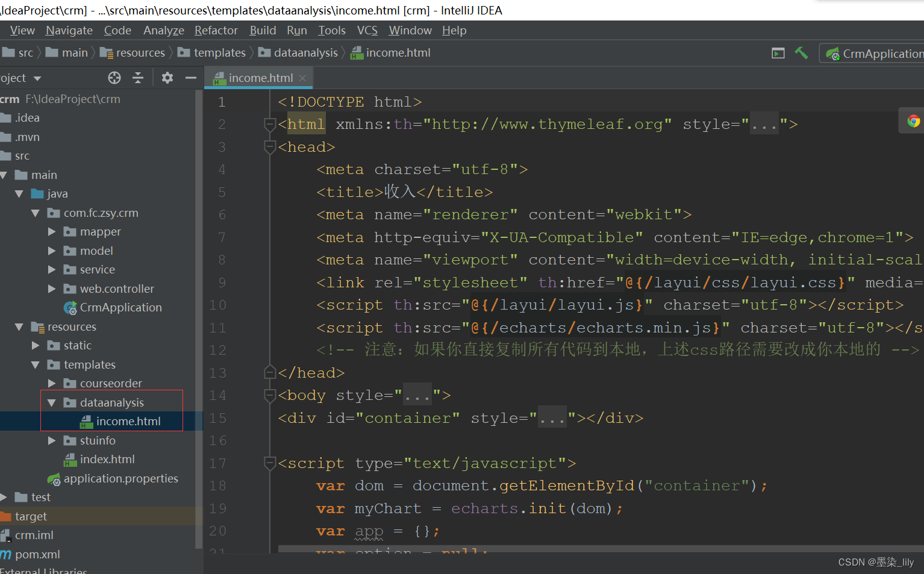Image resolution: width=924 pixels, height=574 pixels.
Task: Open the Help menu
Action: 454,30
